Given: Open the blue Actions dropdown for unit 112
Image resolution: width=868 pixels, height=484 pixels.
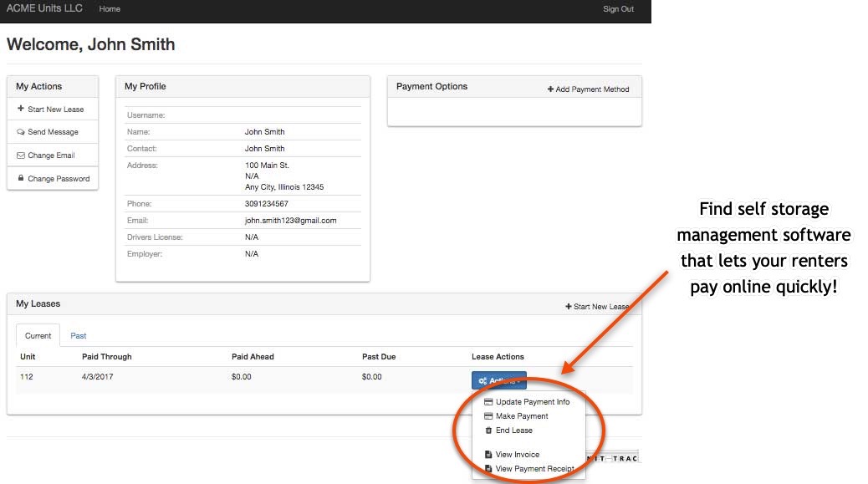Looking at the screenshot, I should pos(498,381).
